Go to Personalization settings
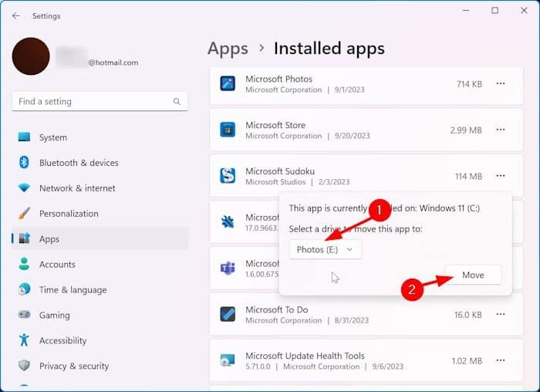Viewport: 540px width, 392px height. (x=100, y=214)
